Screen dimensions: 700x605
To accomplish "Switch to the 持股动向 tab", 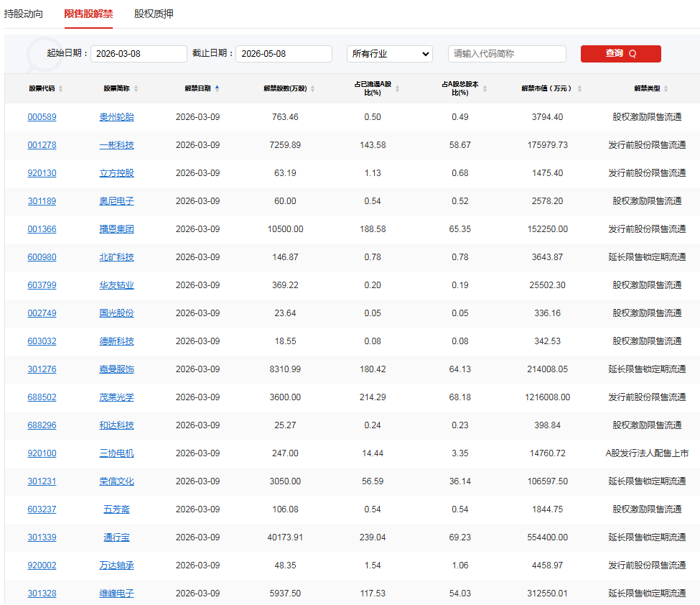I will point(24,14).
